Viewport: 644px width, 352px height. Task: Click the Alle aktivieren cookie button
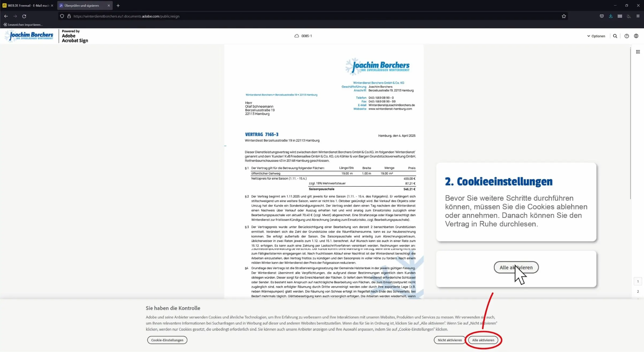483,340
